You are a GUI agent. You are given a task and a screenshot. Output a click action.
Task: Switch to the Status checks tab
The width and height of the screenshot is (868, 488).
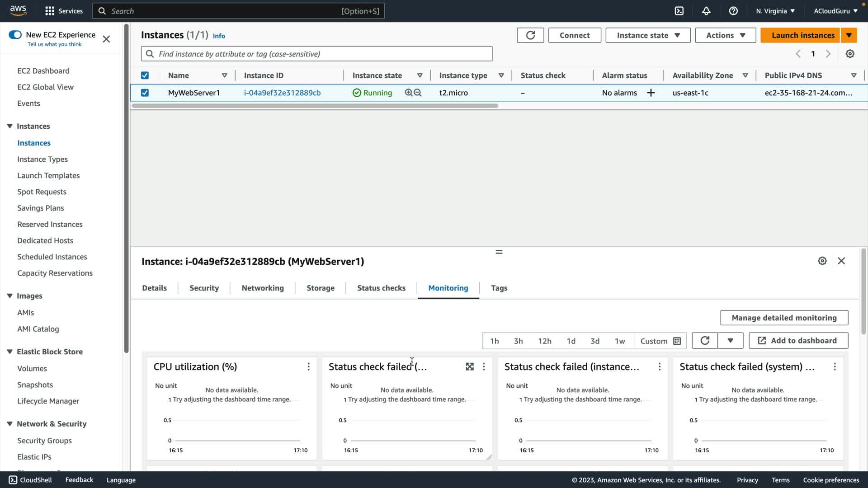[381, 288]
